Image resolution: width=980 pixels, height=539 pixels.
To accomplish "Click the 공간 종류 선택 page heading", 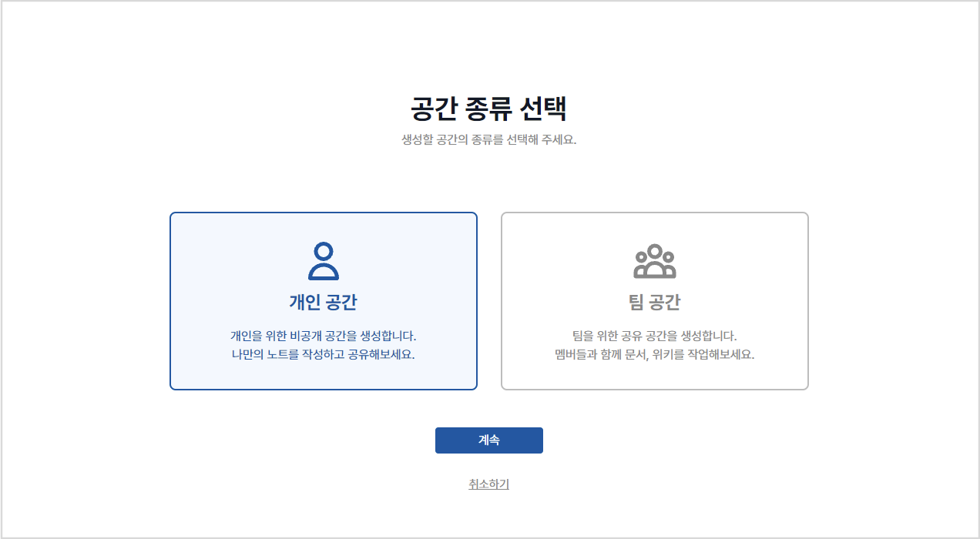I will tap(488, 109).
